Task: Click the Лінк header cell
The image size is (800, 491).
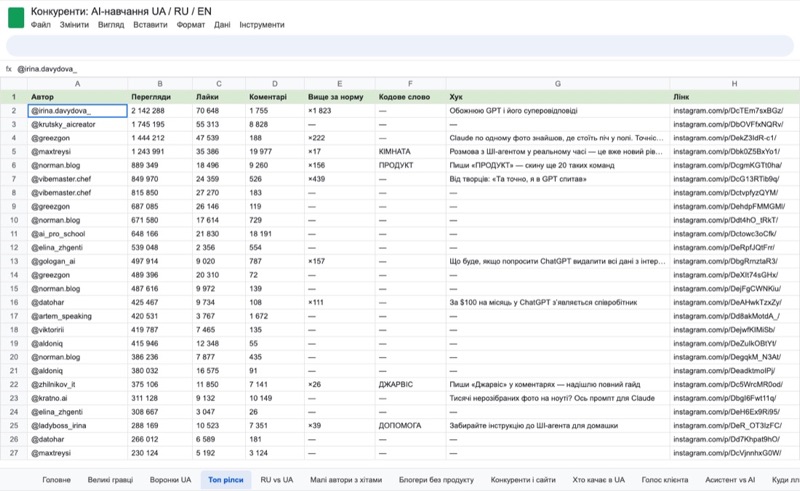Action: click(734, 97)
